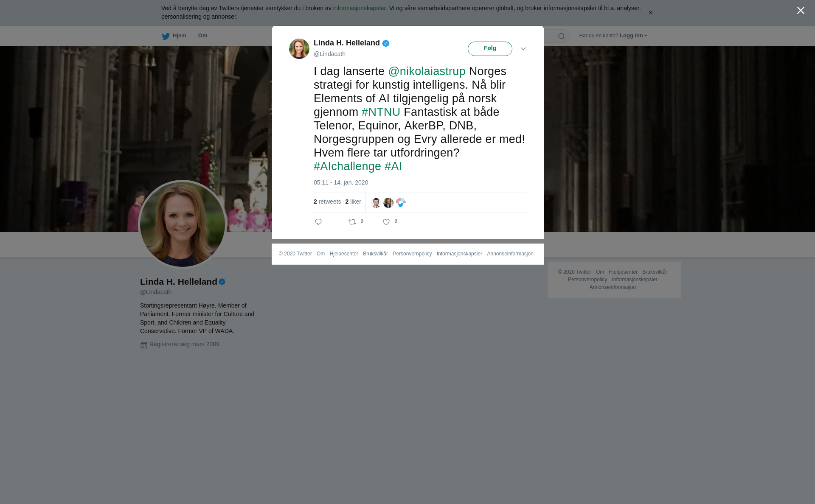This screenshot has width=815, height=504.
Task: Dismiss the cookie notice banner
Action: (x=650, y=13)
